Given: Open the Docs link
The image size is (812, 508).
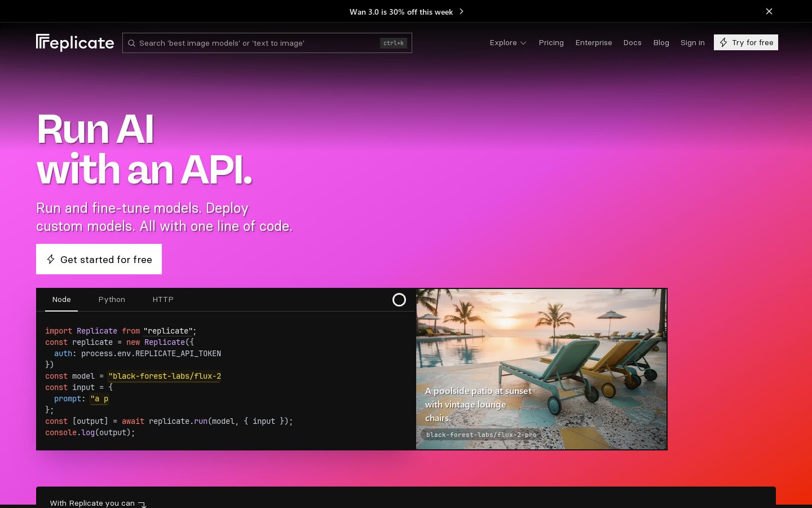Looking at the screenshot, I should (633, 42).
